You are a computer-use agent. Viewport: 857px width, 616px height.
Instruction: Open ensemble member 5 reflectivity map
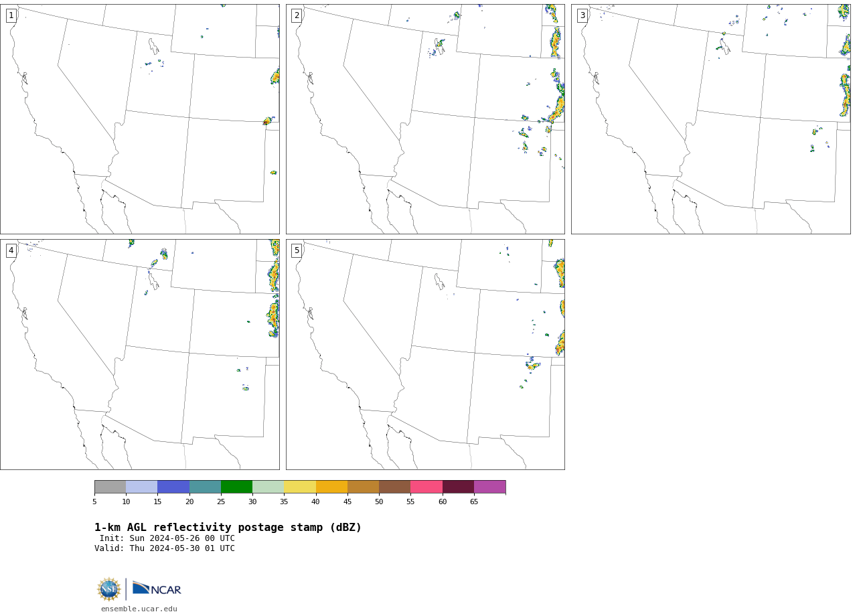coord(425,354)
